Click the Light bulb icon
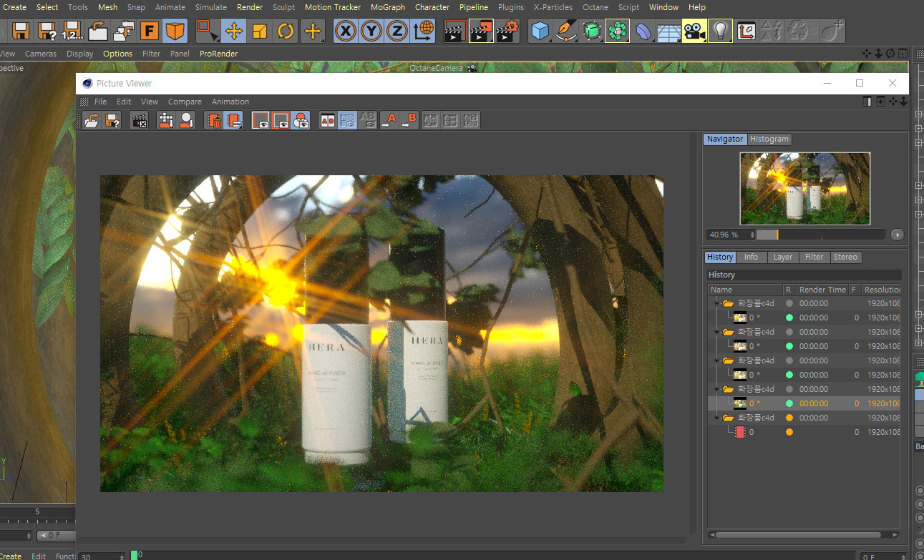The height and width of the screenshot is (560, 924). 721,31
